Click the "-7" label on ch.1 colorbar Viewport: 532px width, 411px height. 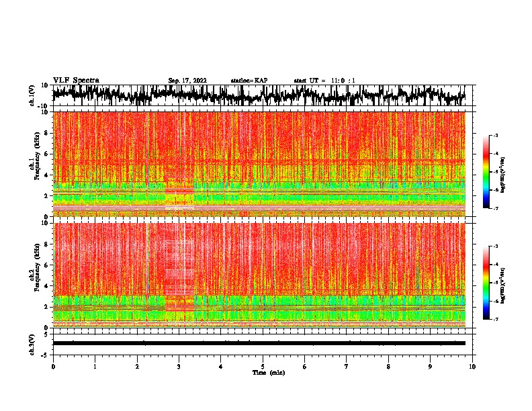pos(495,208)
